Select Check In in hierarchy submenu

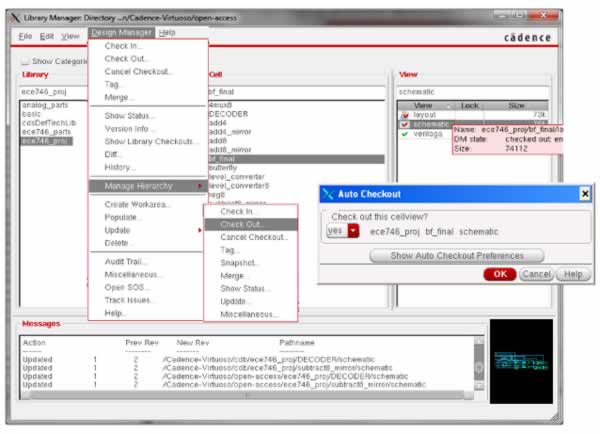[x=238, y=211]
